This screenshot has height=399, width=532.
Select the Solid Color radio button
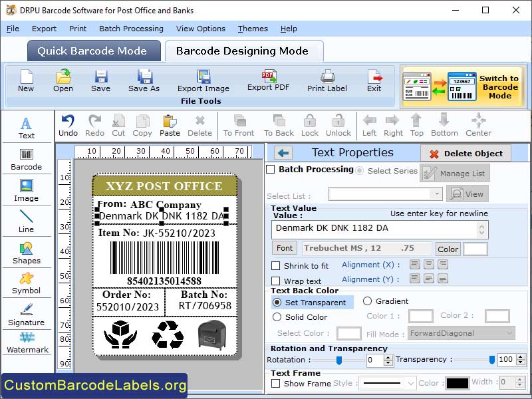click(279, 317)
